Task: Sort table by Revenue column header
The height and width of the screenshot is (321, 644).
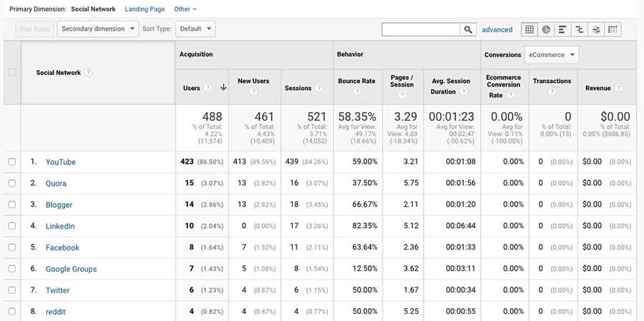Action: pos(598,88)
